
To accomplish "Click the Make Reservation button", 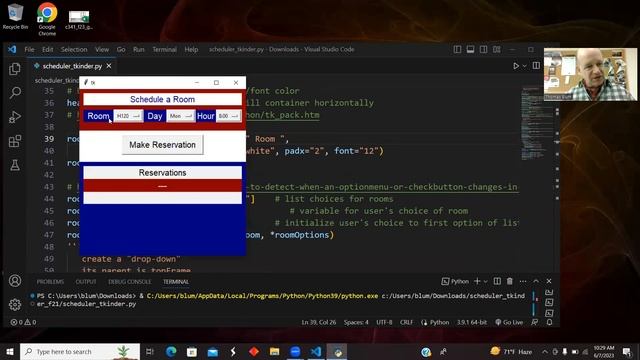I will pos(162,145).
